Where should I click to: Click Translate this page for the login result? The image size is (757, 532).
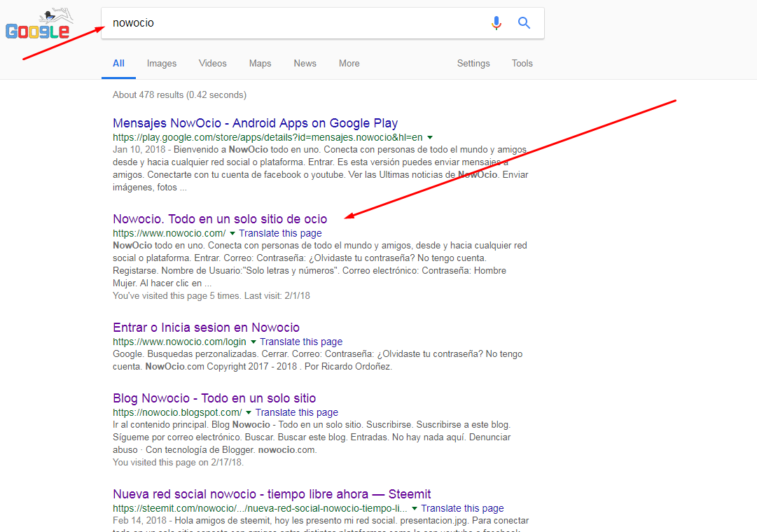pyautogui.click(x=301, y=342)
